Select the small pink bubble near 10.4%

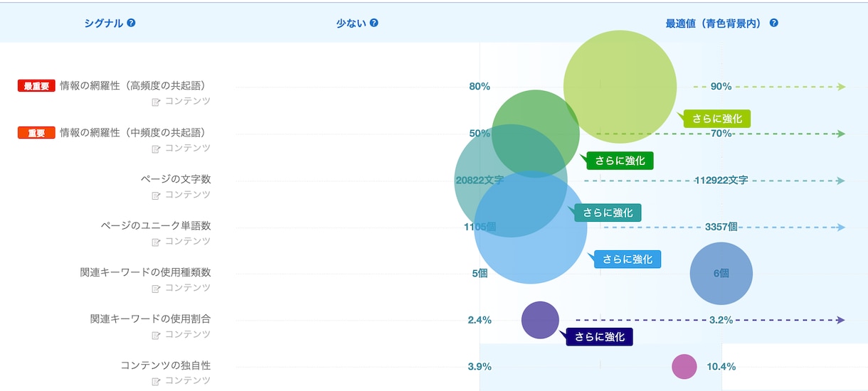point(684,367)
